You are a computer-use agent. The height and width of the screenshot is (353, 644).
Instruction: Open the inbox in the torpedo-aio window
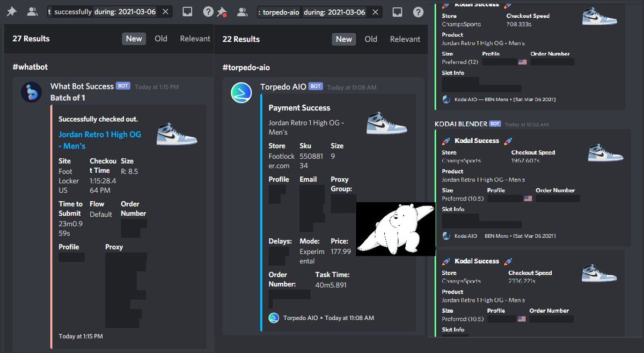tap(397, 12)
